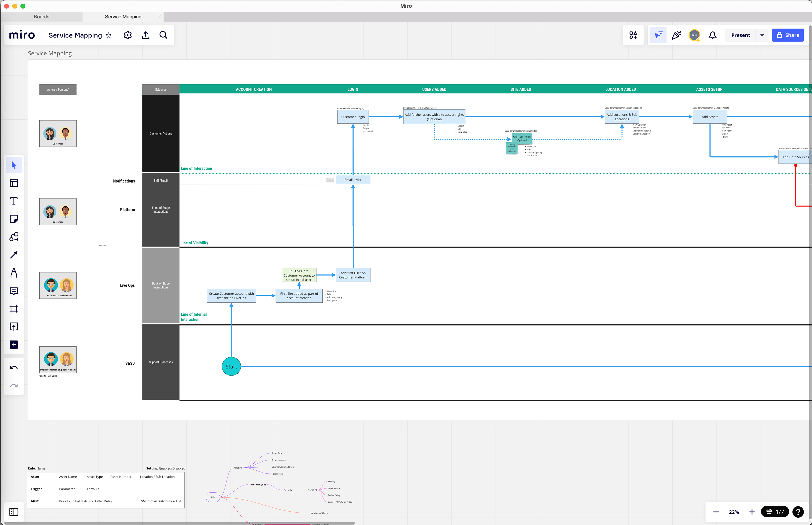Star the Service Mapping board
Image resolution: width=812 pixels, height=525 pixels.
(109, 35)
